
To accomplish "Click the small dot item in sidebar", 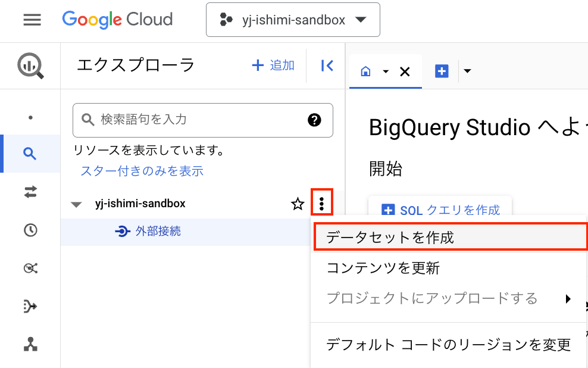I will pos(30,117).
